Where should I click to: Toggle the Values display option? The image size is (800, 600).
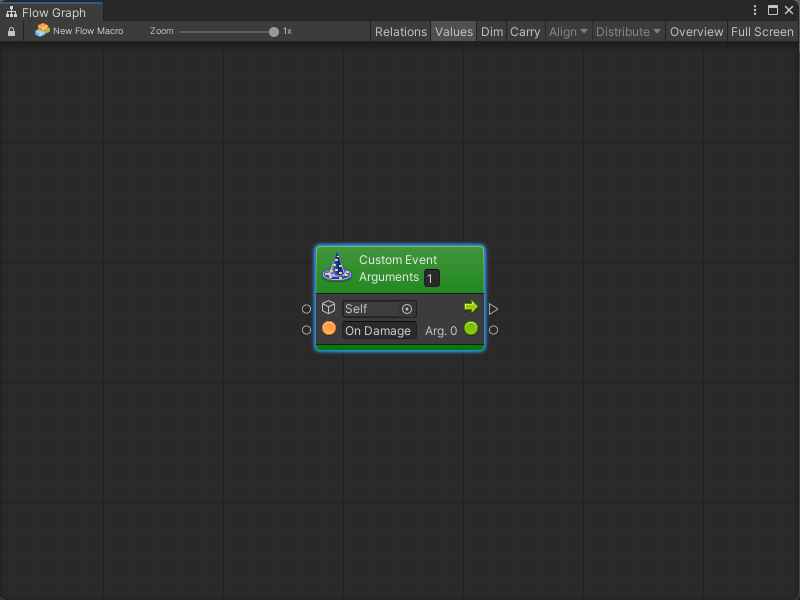click(453, 32)
